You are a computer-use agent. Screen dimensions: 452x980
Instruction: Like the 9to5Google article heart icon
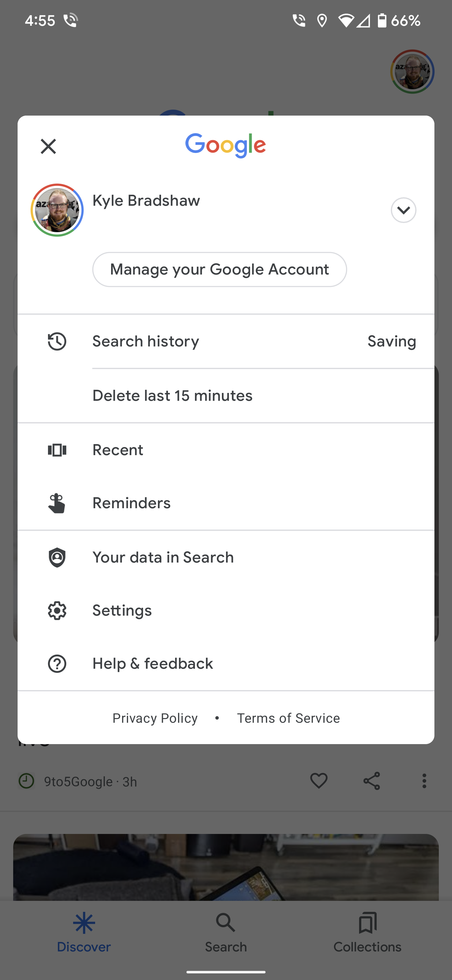coord(319,781)
